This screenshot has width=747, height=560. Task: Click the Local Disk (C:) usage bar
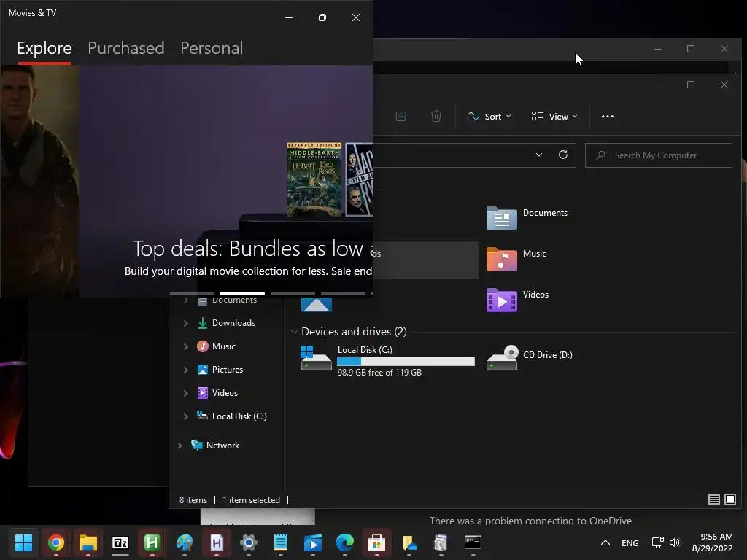tap(406, 362)
